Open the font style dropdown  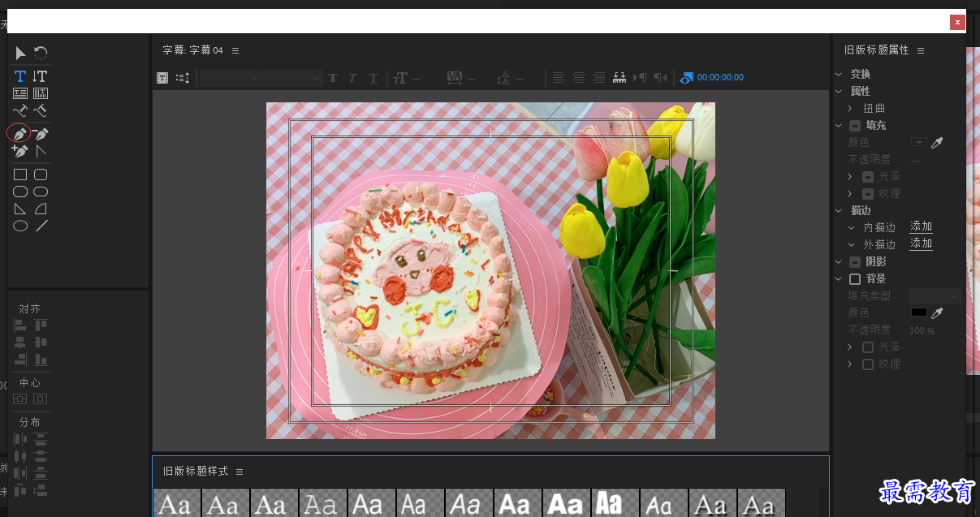(x=292, y=78)
